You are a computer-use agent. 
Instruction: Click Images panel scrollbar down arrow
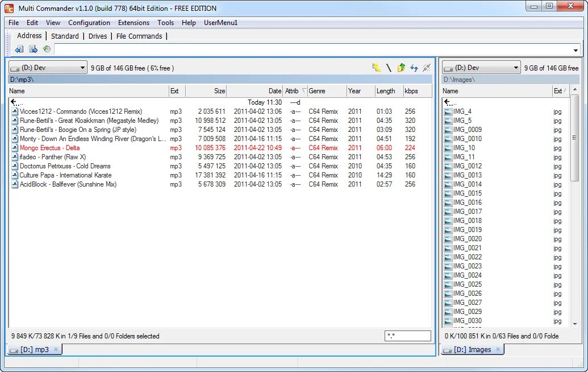pyautogui.click(x=576, y=324)
